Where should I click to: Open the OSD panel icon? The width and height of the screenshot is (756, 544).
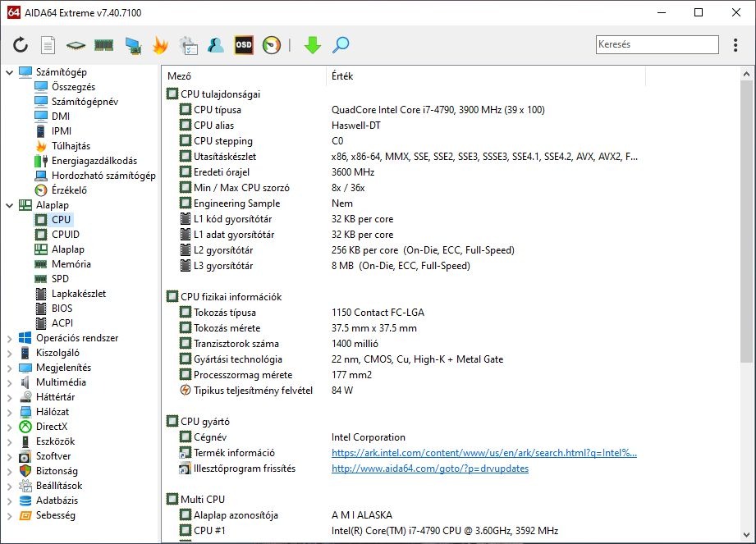pyautogui.click(x=244, y=45)
